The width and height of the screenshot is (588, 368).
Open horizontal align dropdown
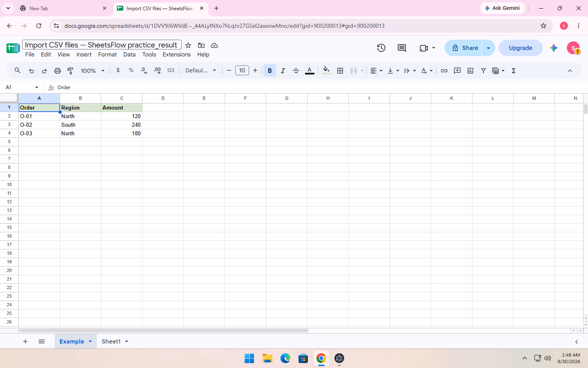[x=376, y=71]
